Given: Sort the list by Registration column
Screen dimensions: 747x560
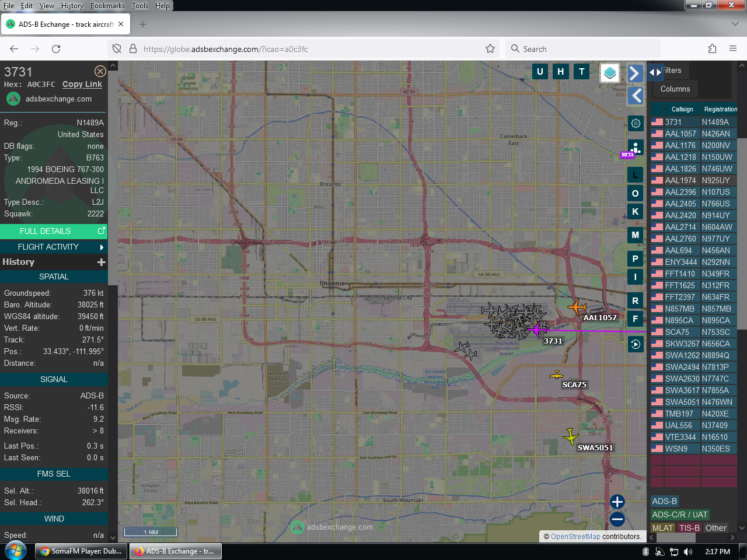Looking at the screenshot, I should pyautogui.click(x=721, y=109).
